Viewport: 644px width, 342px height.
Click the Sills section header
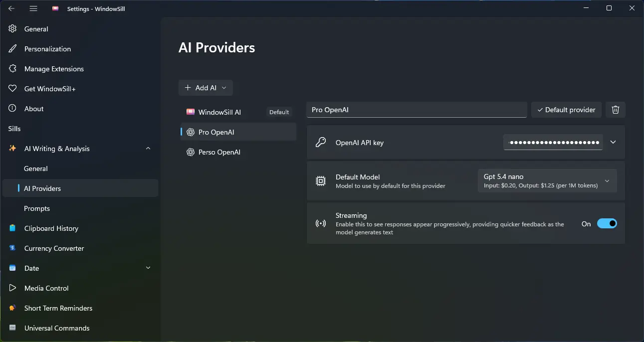[14, 129]
